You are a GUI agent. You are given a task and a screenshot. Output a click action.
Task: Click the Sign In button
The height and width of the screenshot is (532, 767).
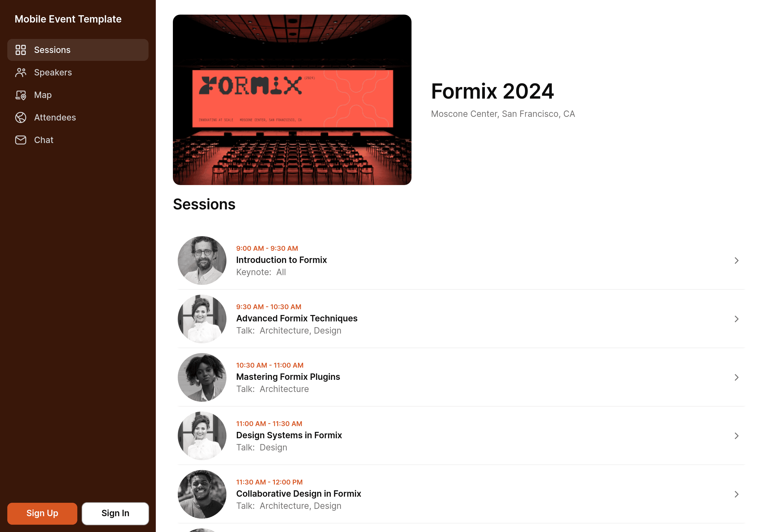(x=115, y=513)
